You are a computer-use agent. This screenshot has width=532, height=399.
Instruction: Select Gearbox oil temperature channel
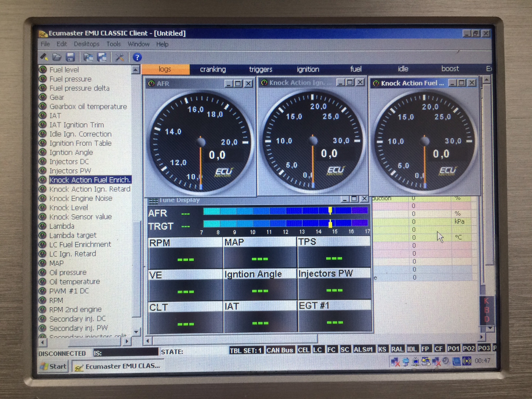[x=88, y=107]
